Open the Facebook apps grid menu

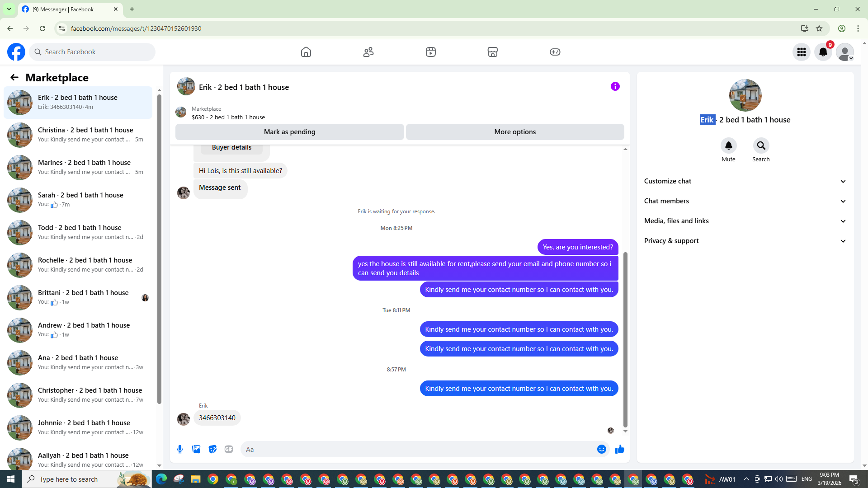(802, 52)
